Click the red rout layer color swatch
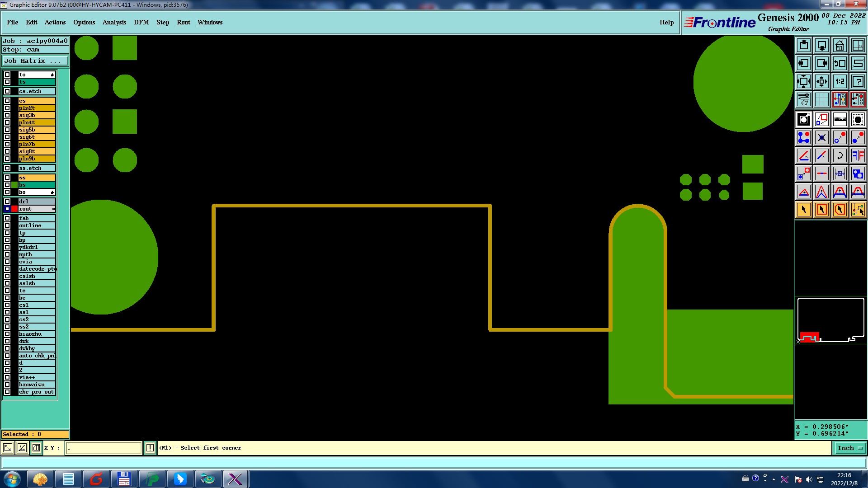 [14, 209]
